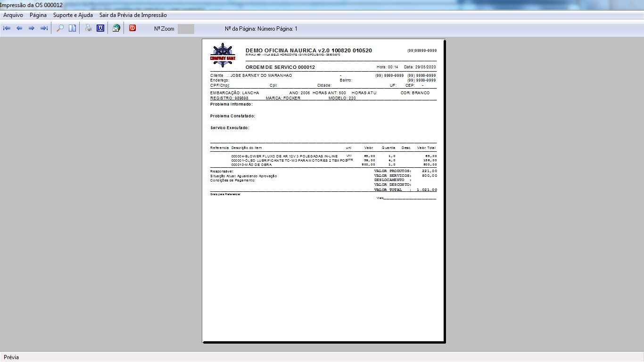Open the Arquivo menu
The image size is (644, 362).
pyautogui.click(x=13, y=15)
